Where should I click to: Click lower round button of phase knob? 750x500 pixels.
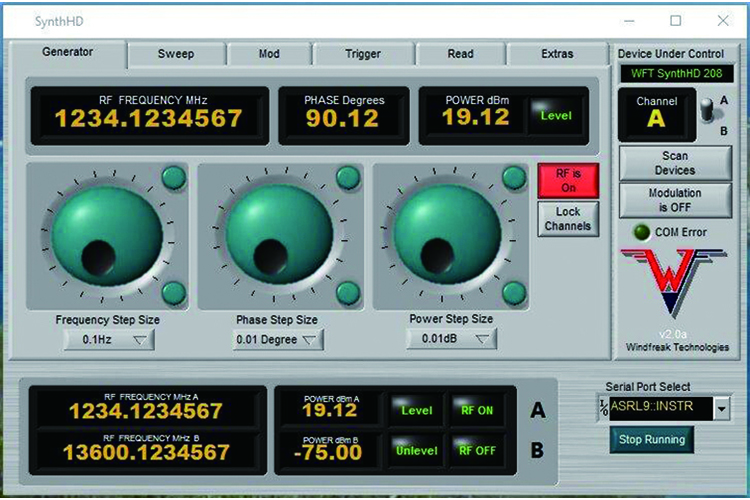(x=348, y=293)
